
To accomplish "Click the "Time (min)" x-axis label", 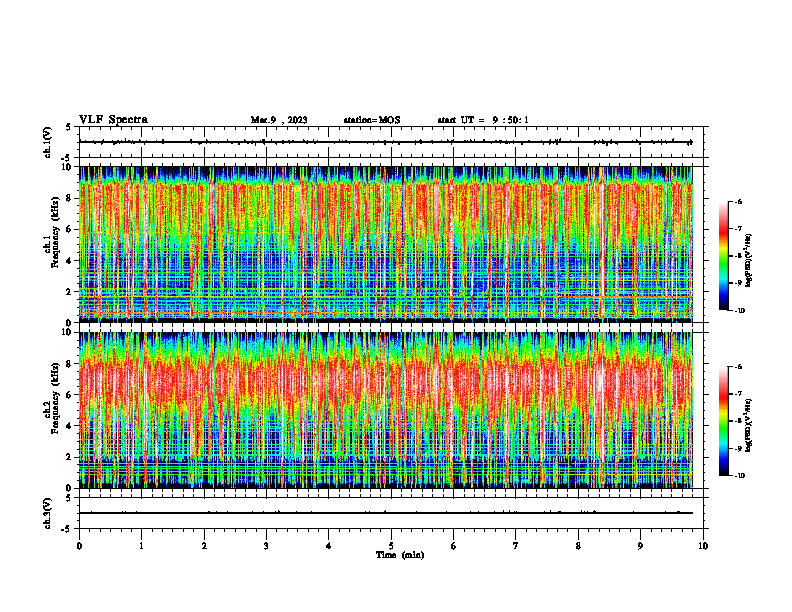I will (400, 555).
